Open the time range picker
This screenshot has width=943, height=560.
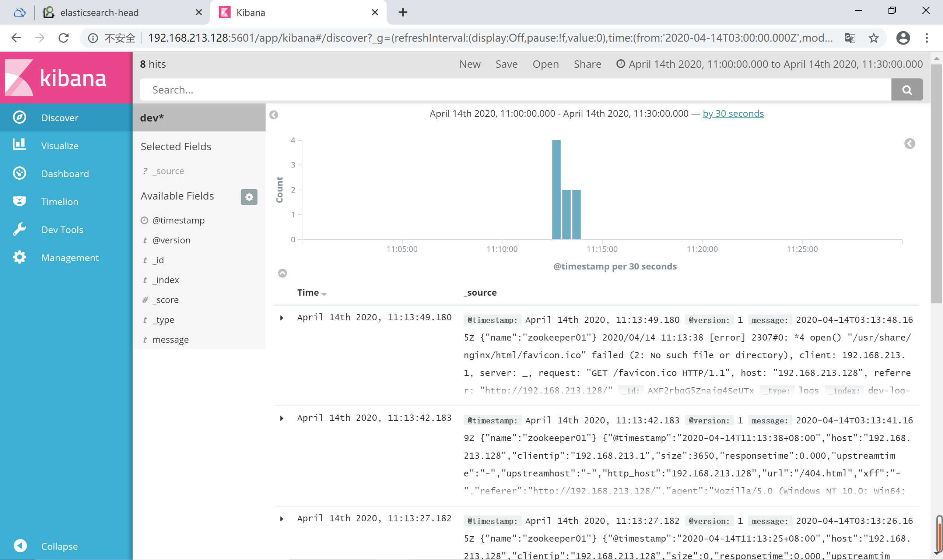pos(770,64)
